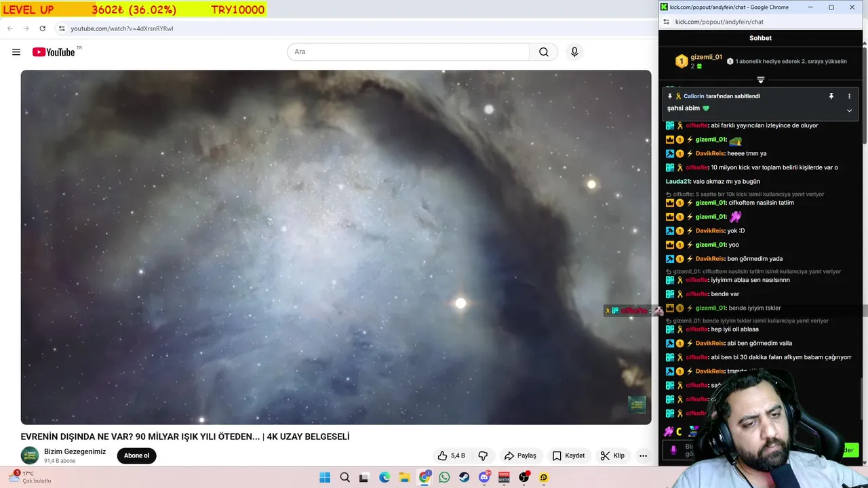Open WhatsApp from the taskbar
The width and height of the screenshot is (868, 488).
coord(444,477)
